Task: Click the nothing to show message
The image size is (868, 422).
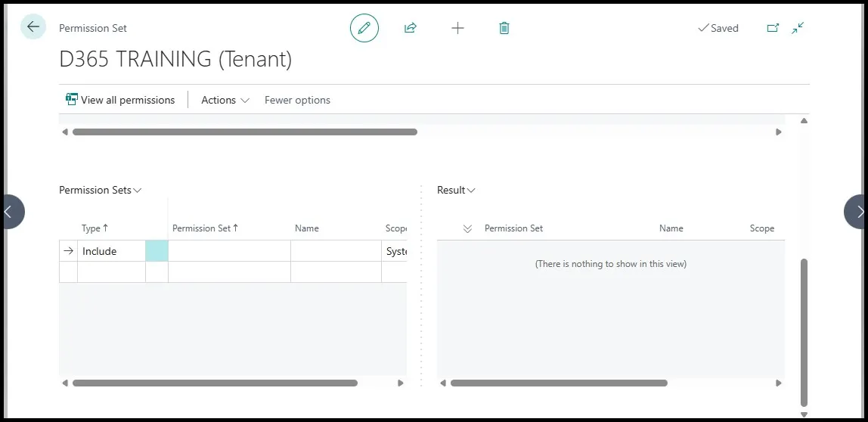Action: pyautogui.click(x=611, y=264)
